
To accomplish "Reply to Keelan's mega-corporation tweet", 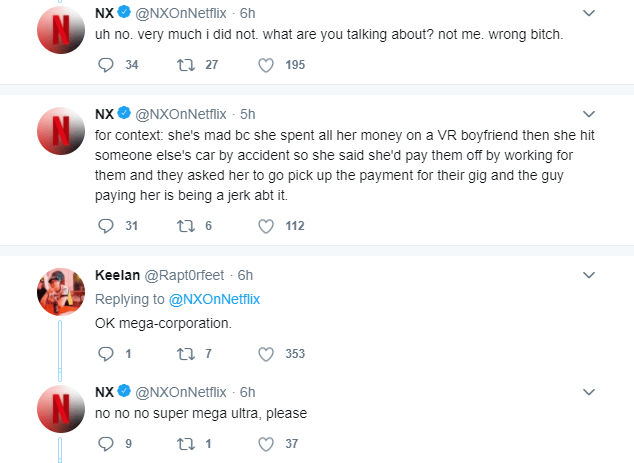I will click(x=108, y=353).
